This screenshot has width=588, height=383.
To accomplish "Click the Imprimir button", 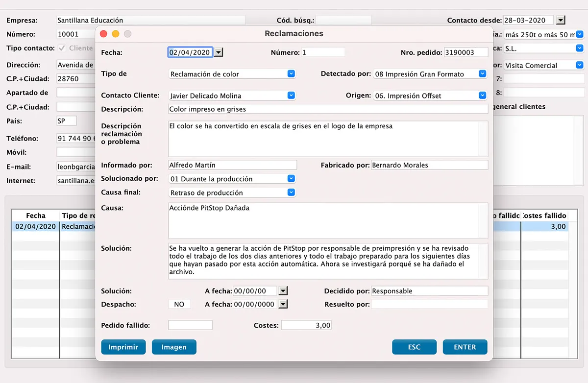I will pyautogui.click(x=123, y=347).
